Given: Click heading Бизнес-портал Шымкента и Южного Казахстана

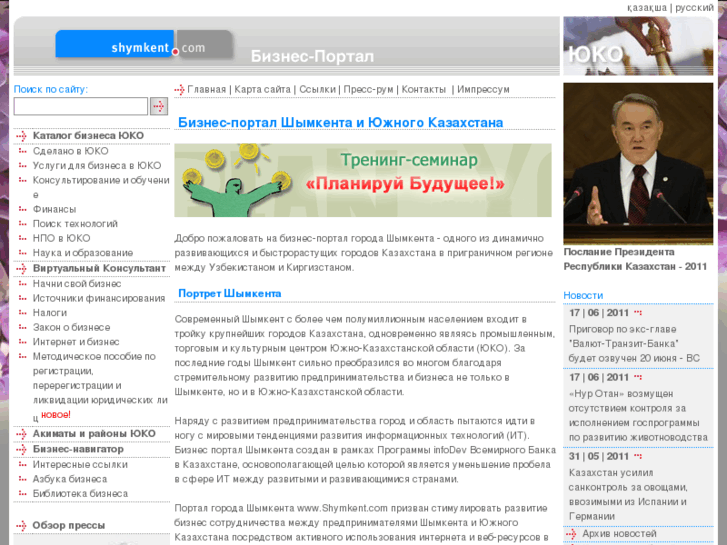Looking at the screenshot, I should [340, 122].
